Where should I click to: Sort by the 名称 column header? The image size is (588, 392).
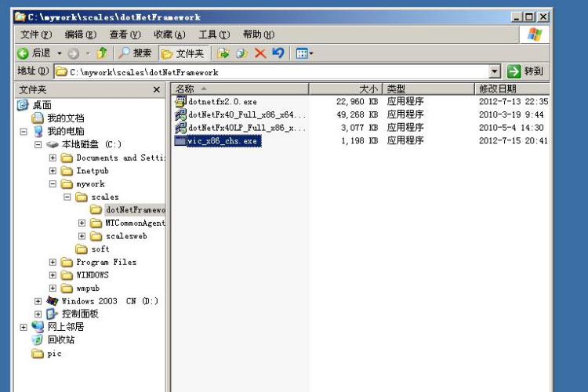240,89
